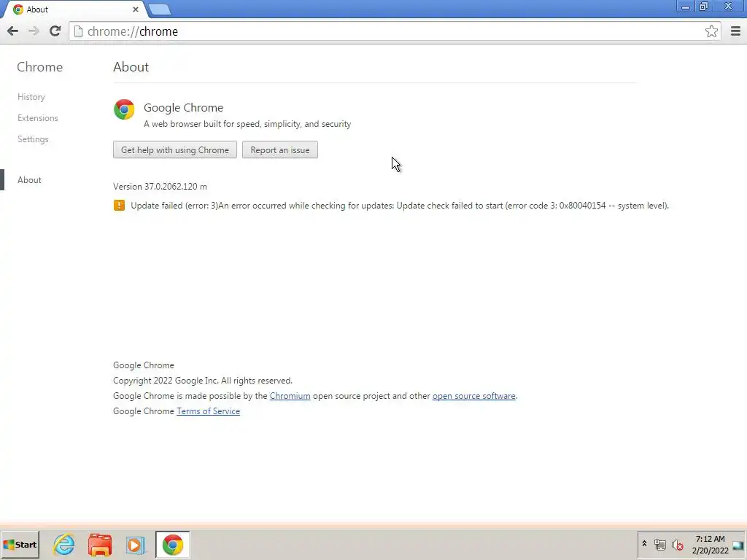Open the Chromium link

[290, 396]
